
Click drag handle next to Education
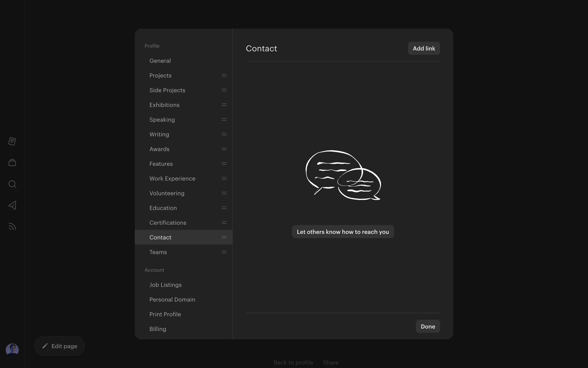coord(224,208)
